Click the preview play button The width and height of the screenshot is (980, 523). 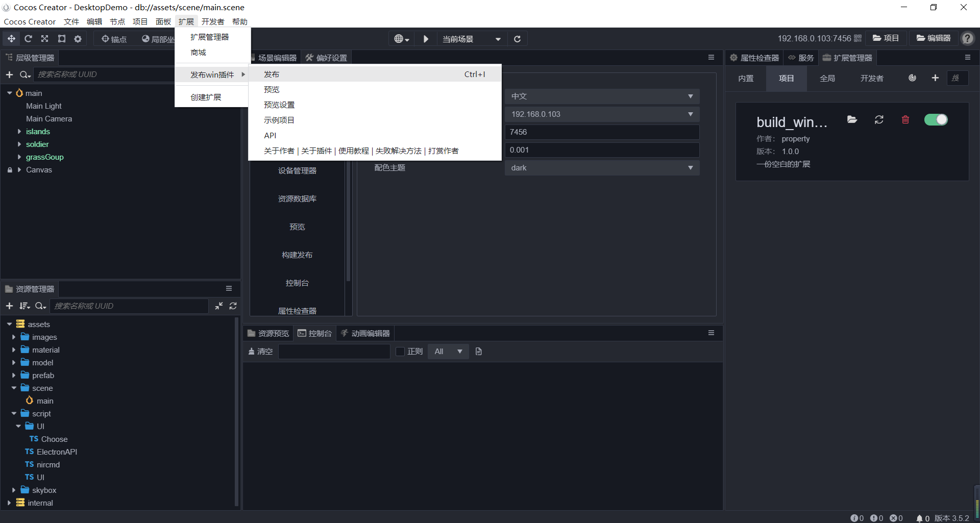tap(426, 38)
